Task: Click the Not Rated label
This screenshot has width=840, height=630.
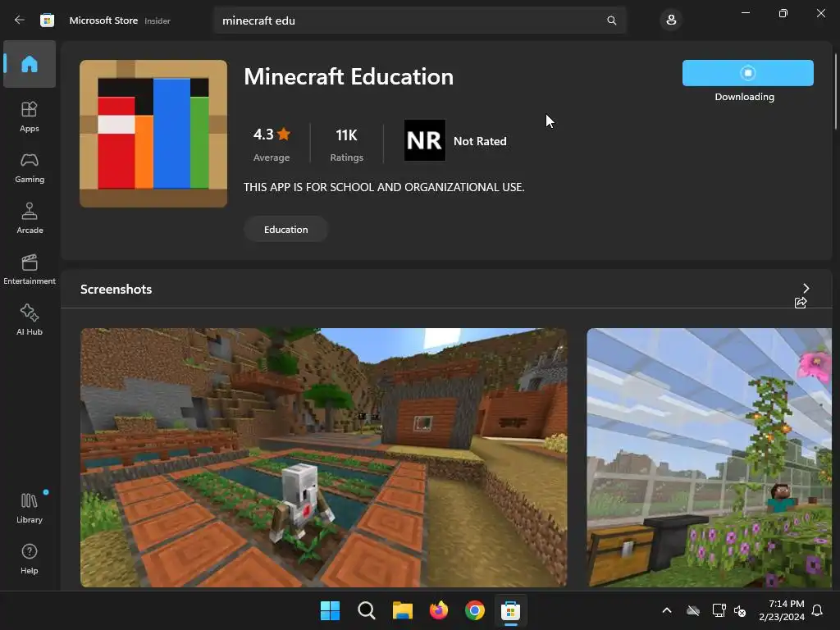Action: click(x=480, y=141)
